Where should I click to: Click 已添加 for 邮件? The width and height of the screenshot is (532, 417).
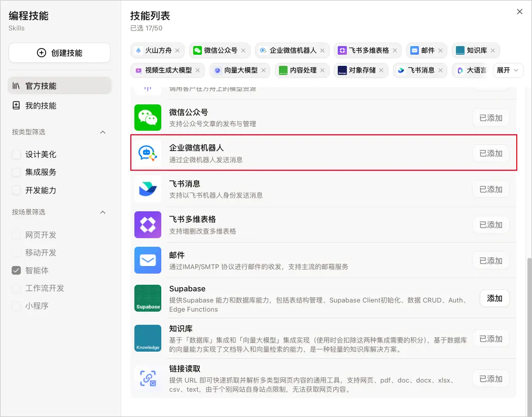pyautogui.click(x=490, y=261)
